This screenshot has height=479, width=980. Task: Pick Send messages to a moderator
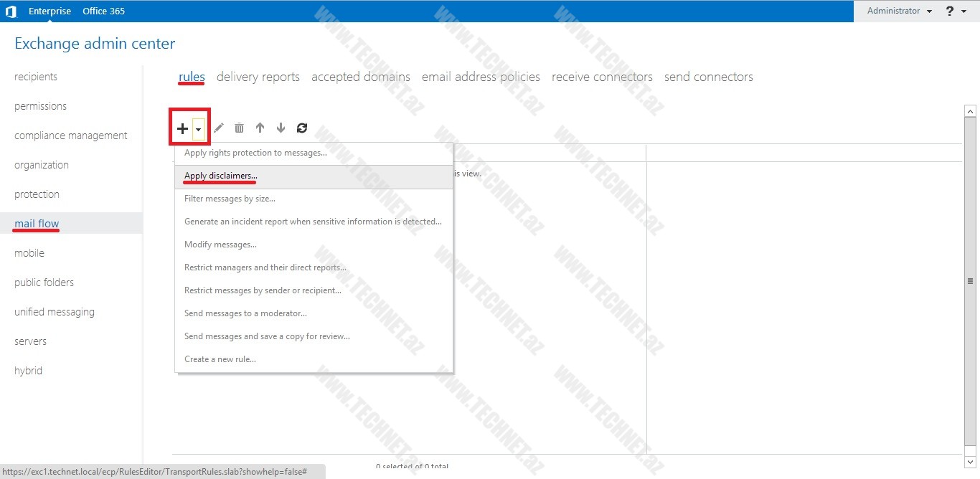coord(245,313)
